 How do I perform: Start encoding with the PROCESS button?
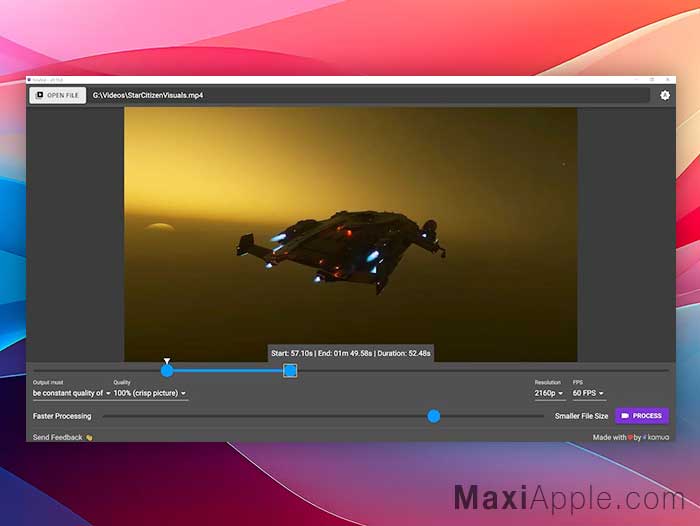642,416
